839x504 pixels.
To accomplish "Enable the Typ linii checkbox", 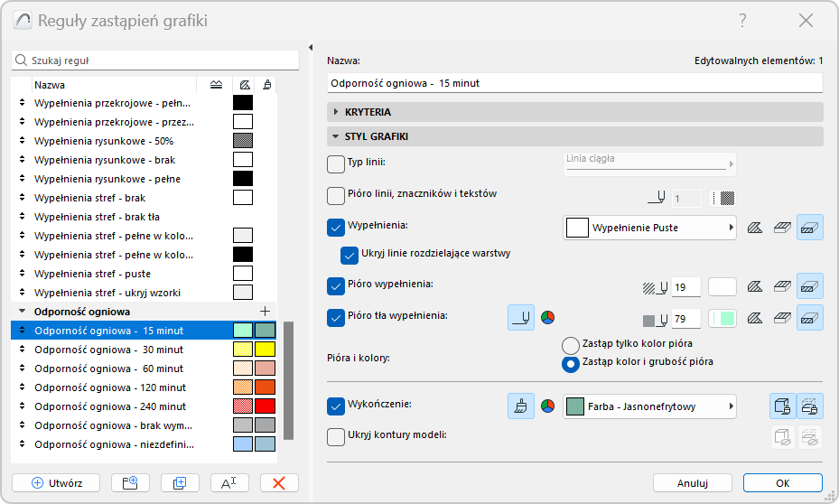I will [335, 163].
